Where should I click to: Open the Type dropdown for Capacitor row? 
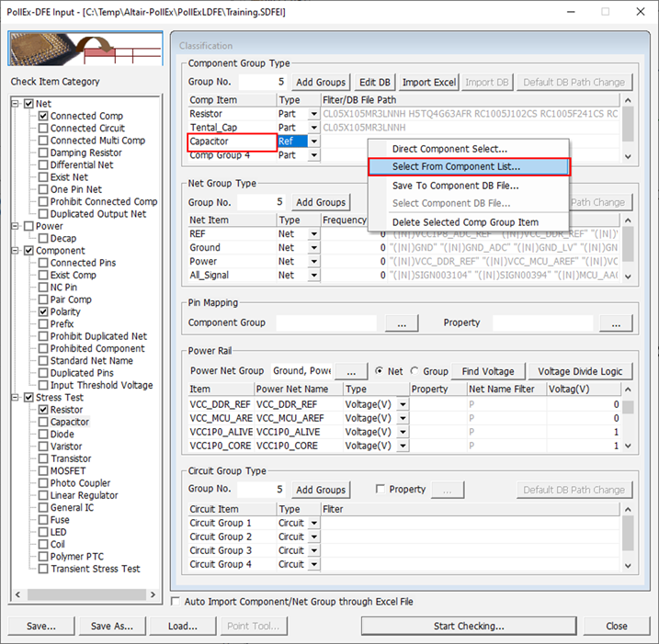[314, 141]
